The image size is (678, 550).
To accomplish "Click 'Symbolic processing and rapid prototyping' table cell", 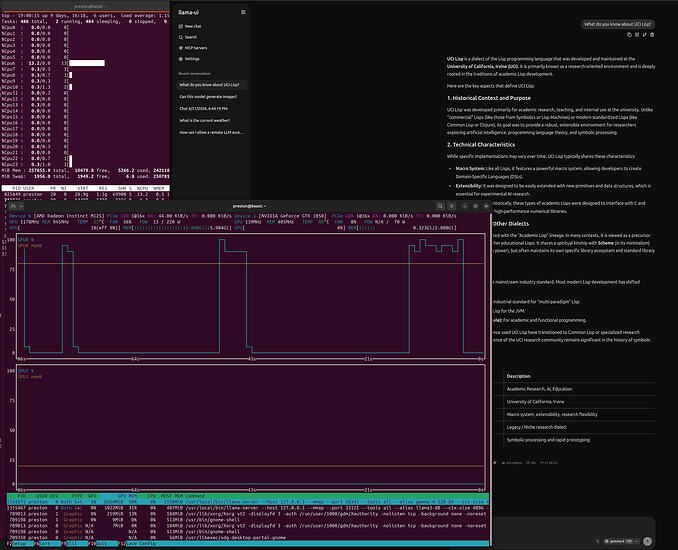I will pos(548,440).
